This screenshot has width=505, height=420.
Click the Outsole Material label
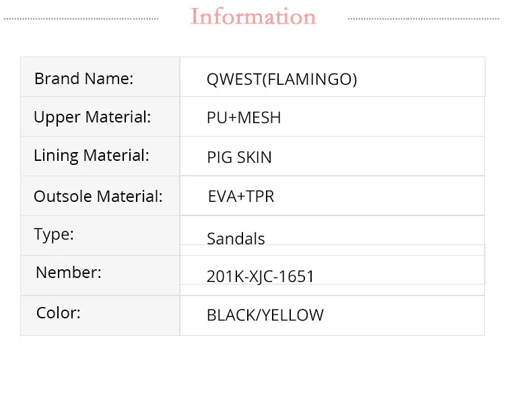coord(98,197)
